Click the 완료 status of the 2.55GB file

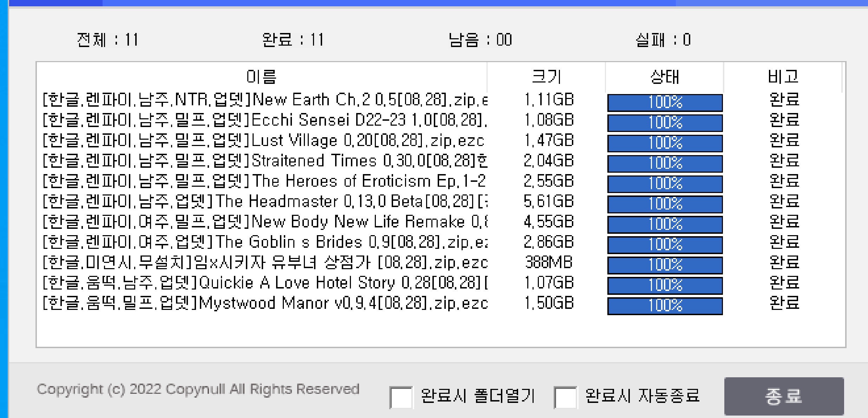(x=784, y=181)
